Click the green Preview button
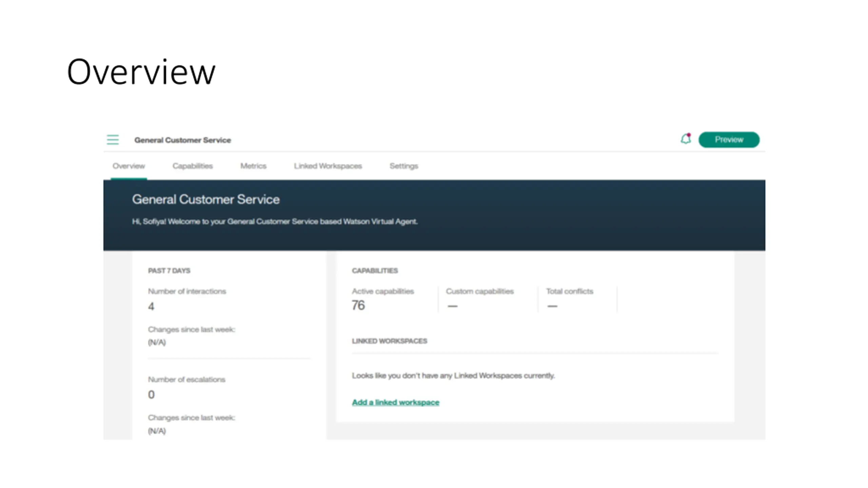Viewport: 868px width, 488px height. [729, 140]
